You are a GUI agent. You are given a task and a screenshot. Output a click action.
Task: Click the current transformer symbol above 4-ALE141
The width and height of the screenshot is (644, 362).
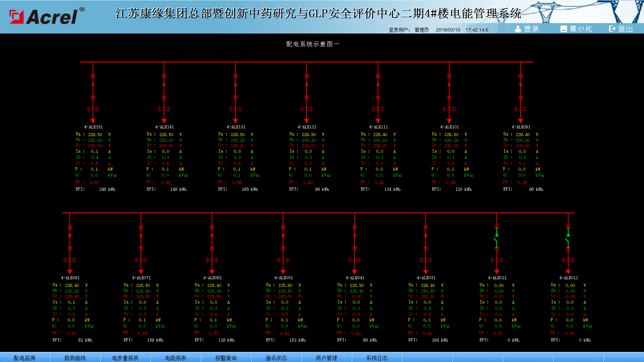coord(164,109)
